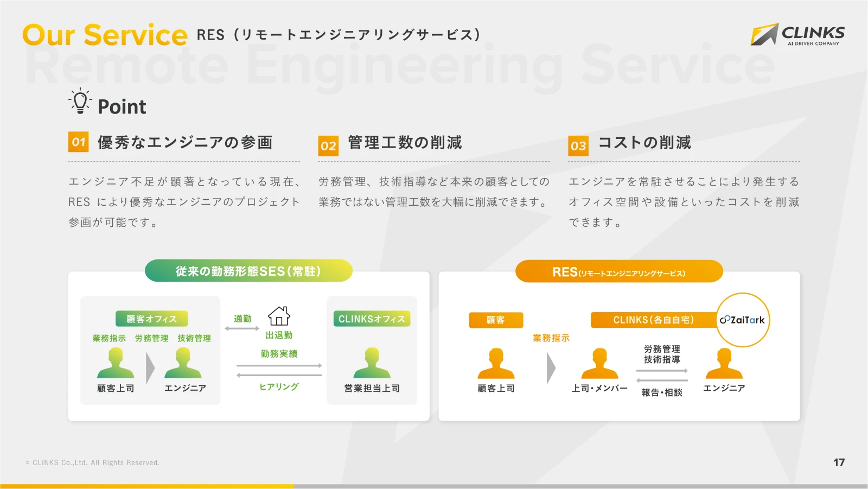Click the green 労務管理 text

(151, 338)
